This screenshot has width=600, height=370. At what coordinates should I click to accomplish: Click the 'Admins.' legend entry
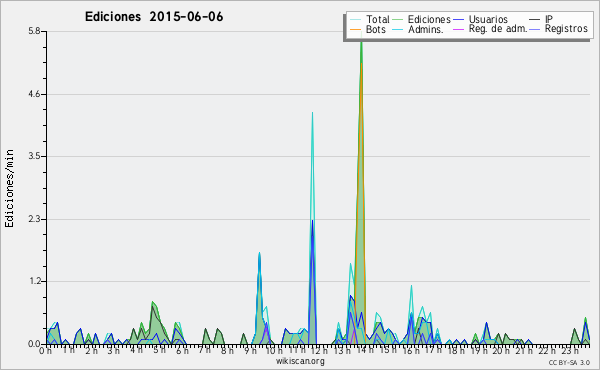(426, 29)
